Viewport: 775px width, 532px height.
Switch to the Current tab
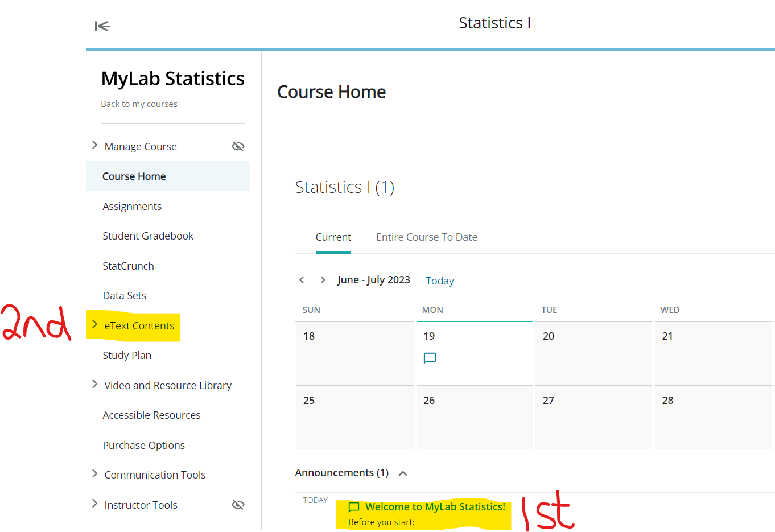click(x=333, y=237)
